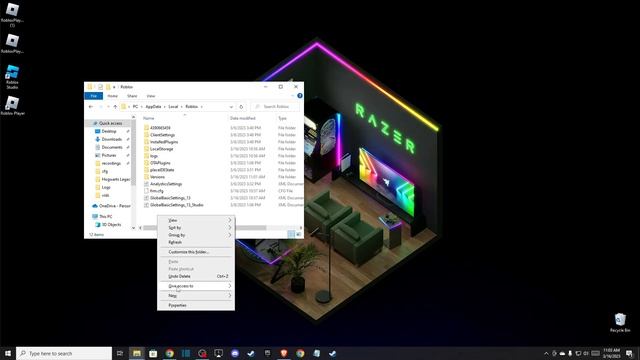Click the File Explorer taskbar icon
The height and width of the screenshot is (360, 640).
(x=137, y=353)
